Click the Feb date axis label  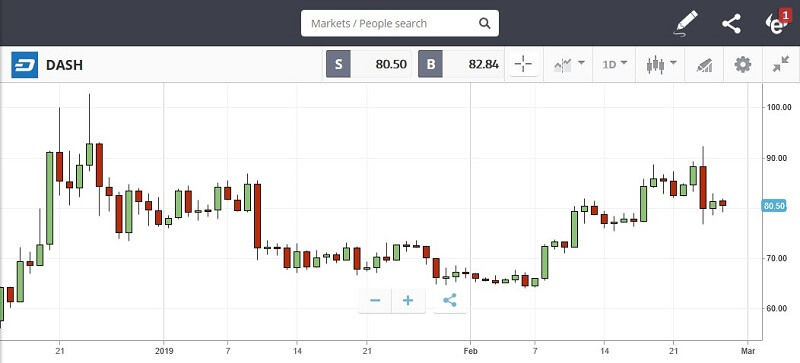click(470, 351)
